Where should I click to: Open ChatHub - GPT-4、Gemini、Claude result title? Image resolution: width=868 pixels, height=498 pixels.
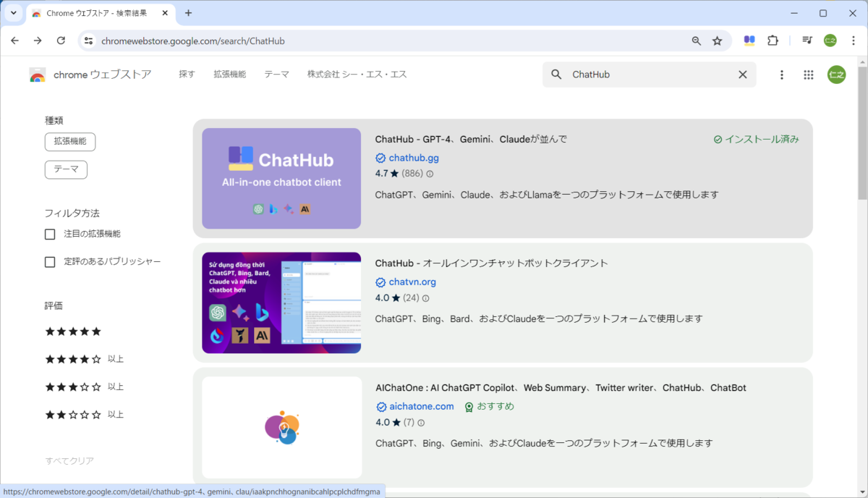point(471,139)
